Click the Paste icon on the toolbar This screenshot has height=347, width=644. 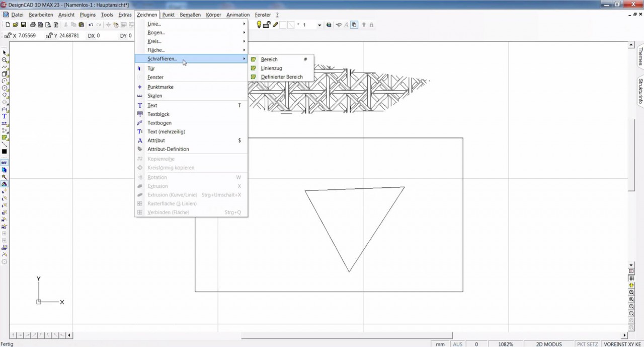(82, 24)
